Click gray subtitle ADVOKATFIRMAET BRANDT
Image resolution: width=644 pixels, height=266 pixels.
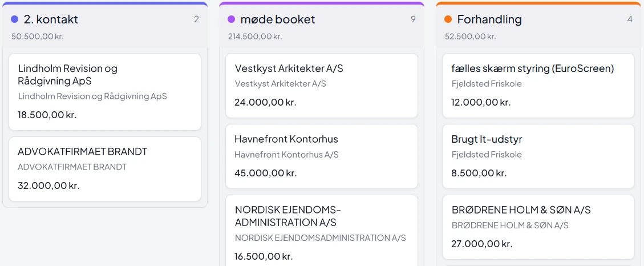pos(72,167)
